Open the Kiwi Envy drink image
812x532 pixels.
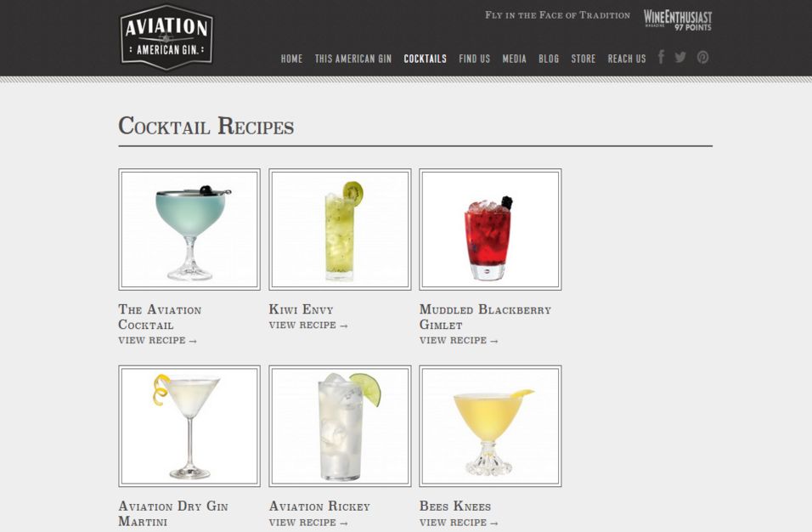[341, 229]
